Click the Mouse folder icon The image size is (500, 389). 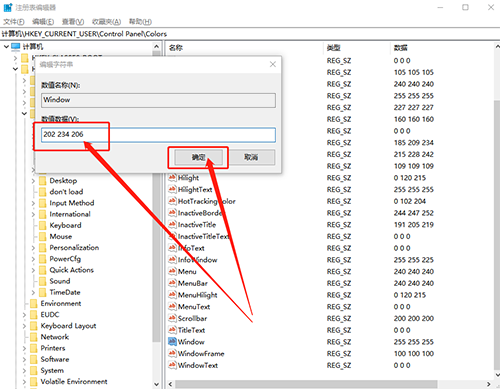coord(43,236)
